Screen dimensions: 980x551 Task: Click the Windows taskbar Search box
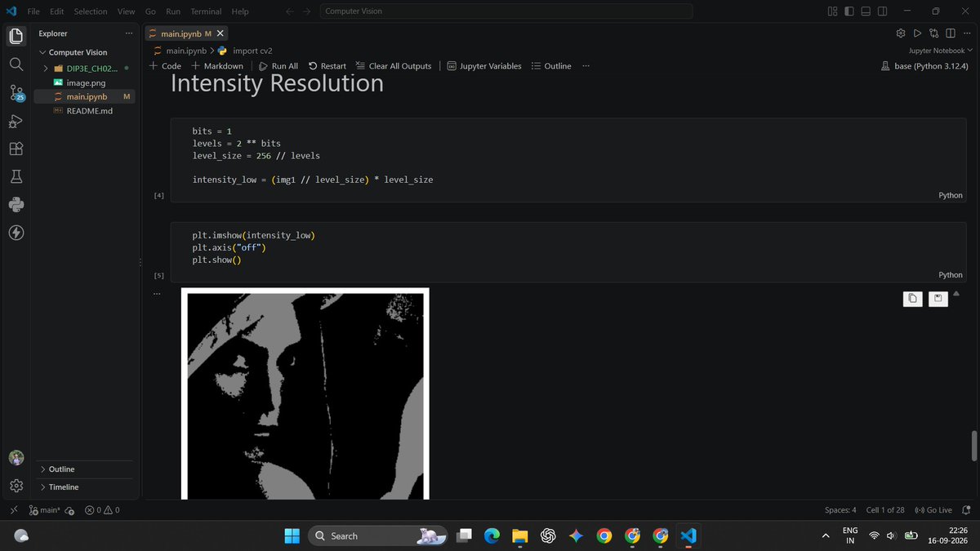click(x=377, y=535)
